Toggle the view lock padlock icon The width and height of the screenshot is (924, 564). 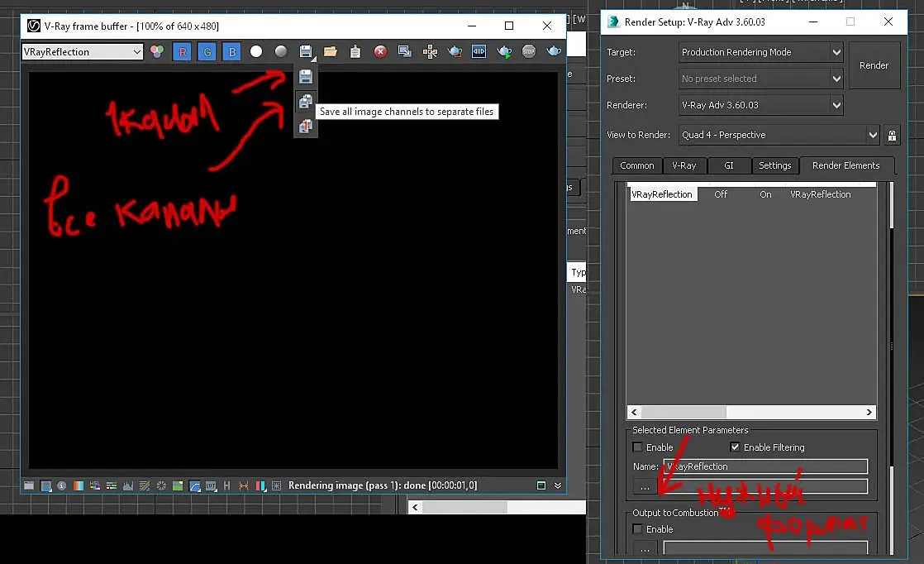[892, 136]
